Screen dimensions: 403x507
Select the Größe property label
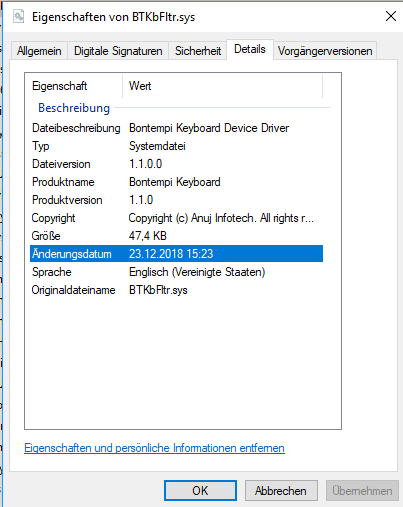[46, 236]
